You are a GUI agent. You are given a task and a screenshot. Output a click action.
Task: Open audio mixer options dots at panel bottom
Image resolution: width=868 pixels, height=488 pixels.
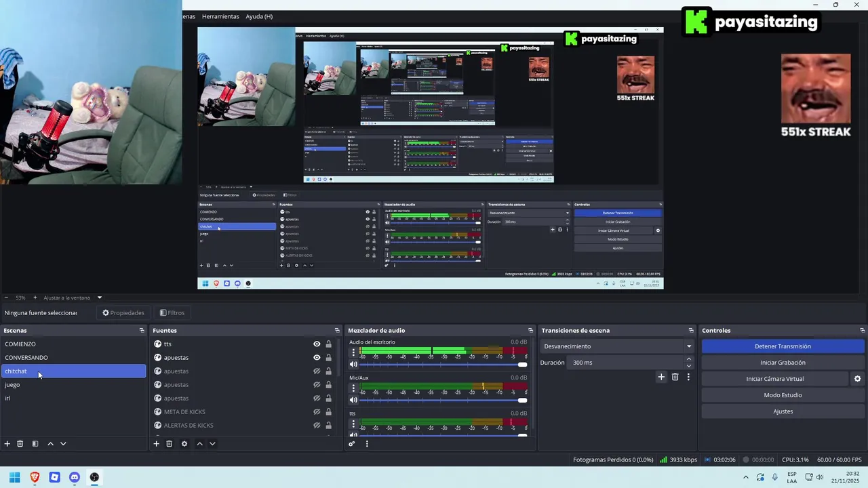367,444
